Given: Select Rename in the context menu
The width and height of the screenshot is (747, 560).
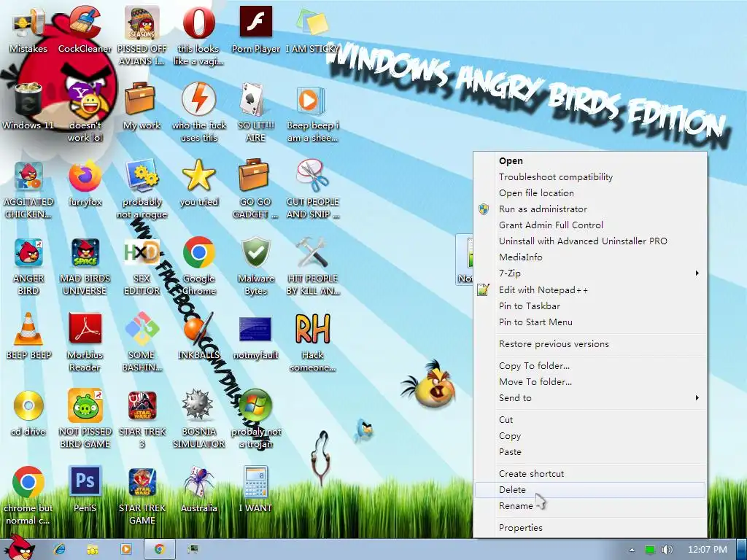Looking at the screenshot, I should pyautogui.click(x=589, y=506).
